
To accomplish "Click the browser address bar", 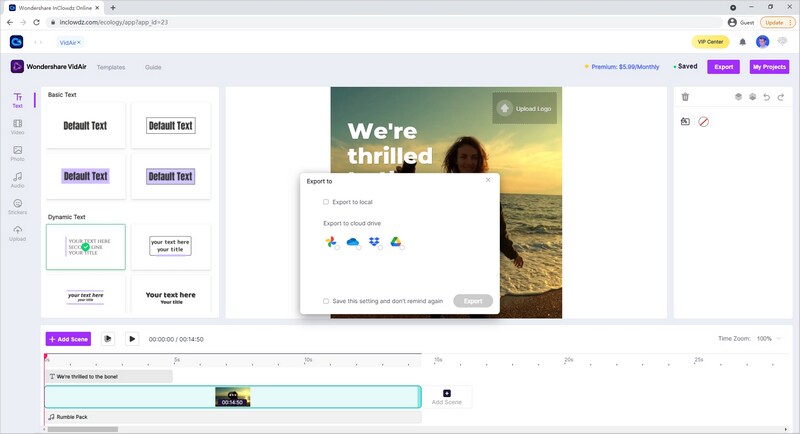I will [384, 22].
